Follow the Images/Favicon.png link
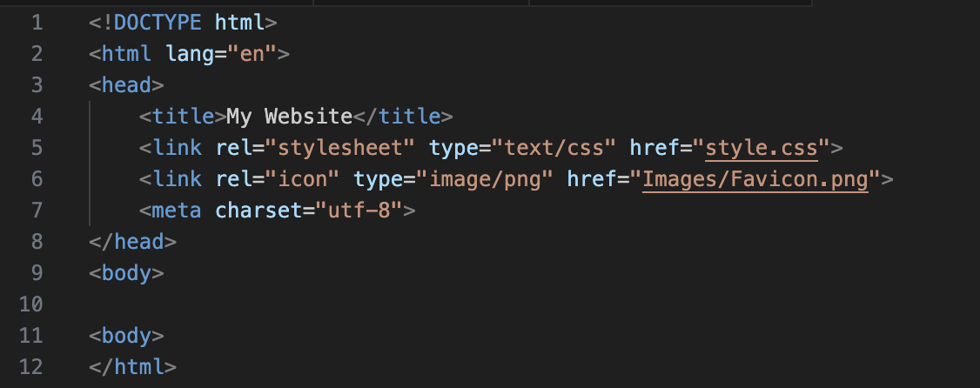Image resolution: width=980 pixels, height=388 pixels. (756, 179)
